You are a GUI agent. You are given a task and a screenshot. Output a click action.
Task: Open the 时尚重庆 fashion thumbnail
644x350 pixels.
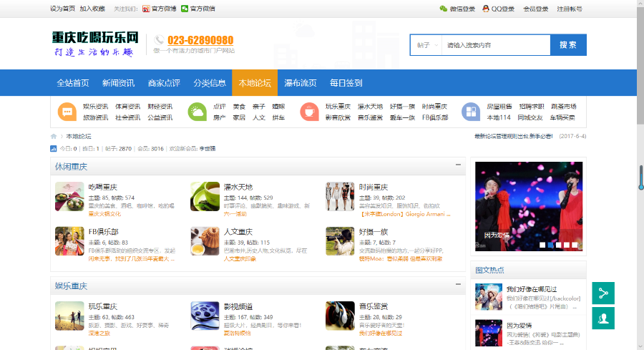[340, 197]
